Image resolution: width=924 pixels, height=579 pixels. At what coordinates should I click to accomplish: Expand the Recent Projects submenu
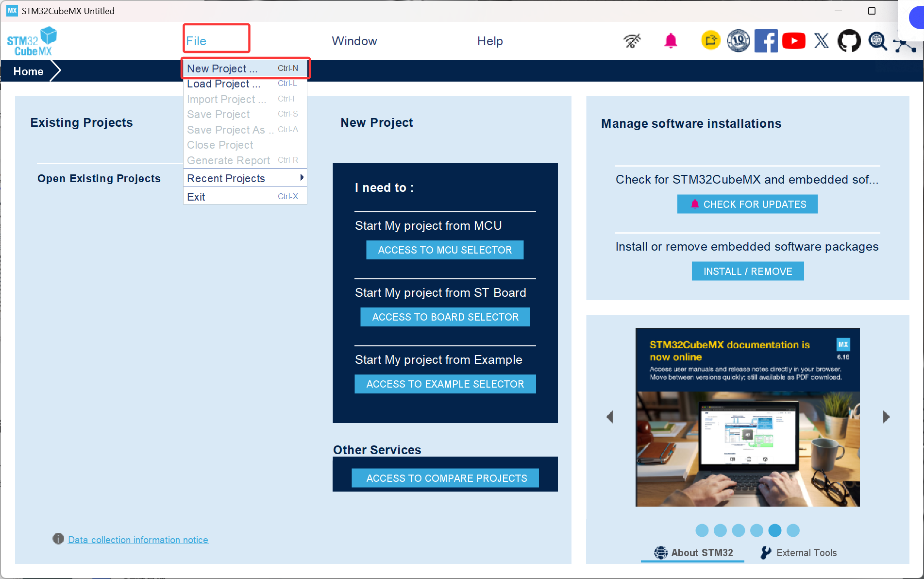tap(245, 178)
